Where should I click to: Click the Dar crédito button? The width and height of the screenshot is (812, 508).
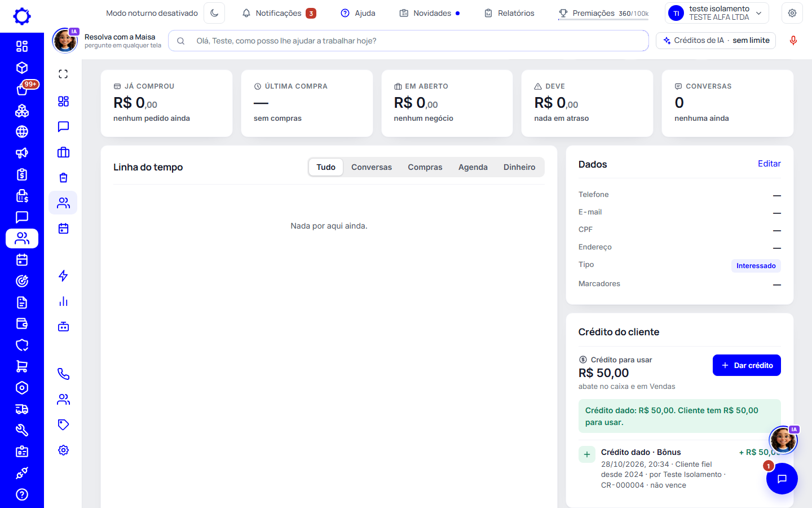(747, 365)
